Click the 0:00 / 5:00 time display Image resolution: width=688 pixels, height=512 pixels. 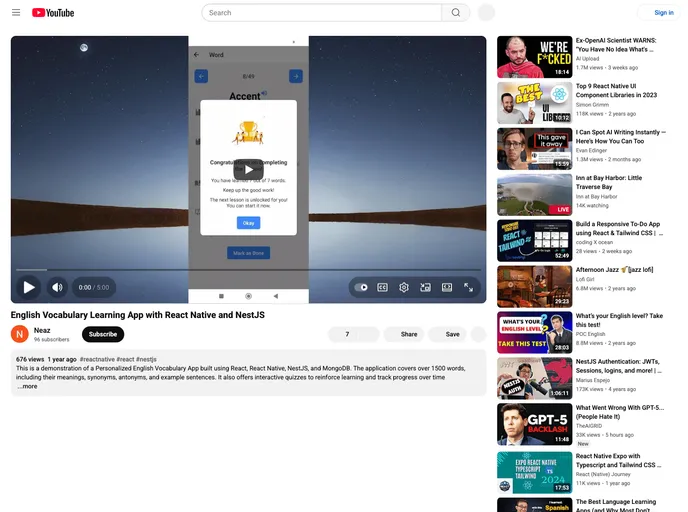93,287
